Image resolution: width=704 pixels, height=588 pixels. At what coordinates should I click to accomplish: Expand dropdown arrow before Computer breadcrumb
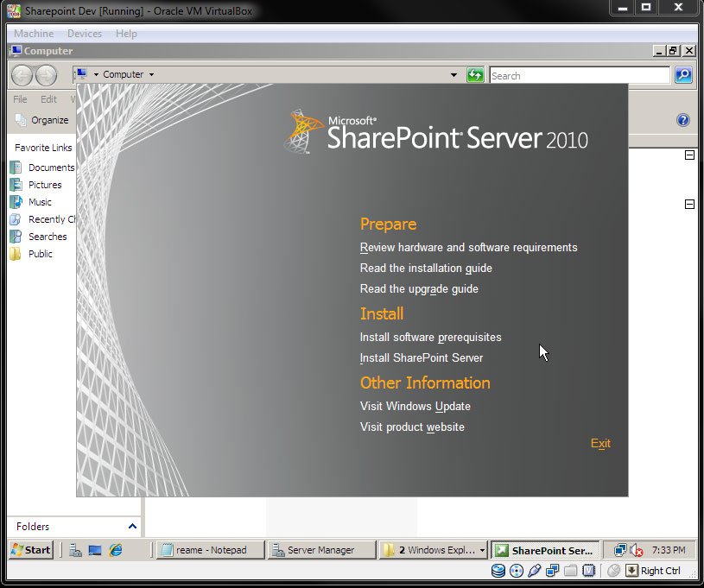(96, 74)
